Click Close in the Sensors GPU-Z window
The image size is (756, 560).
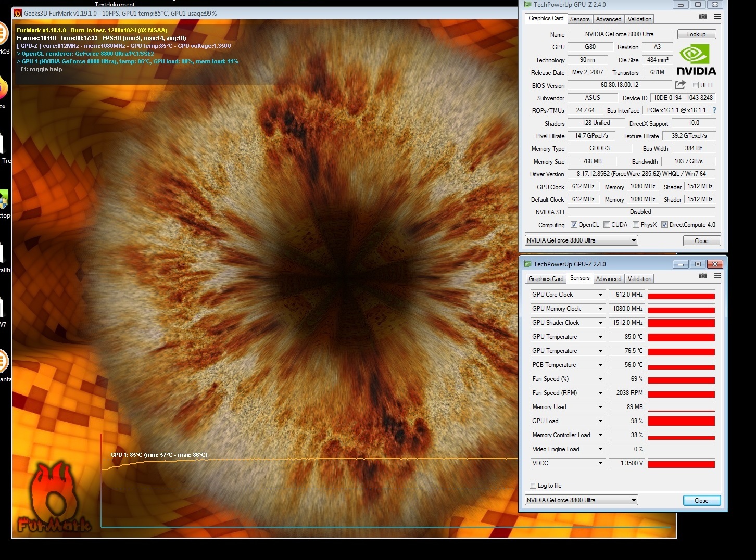pyautogui.click(x=701, y=501)
